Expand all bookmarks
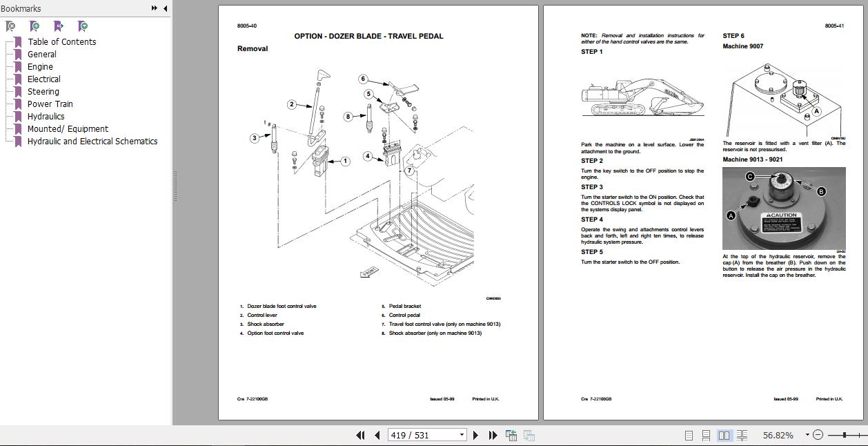The width and height of the screenshot is (868, 446). coord(83,25)
